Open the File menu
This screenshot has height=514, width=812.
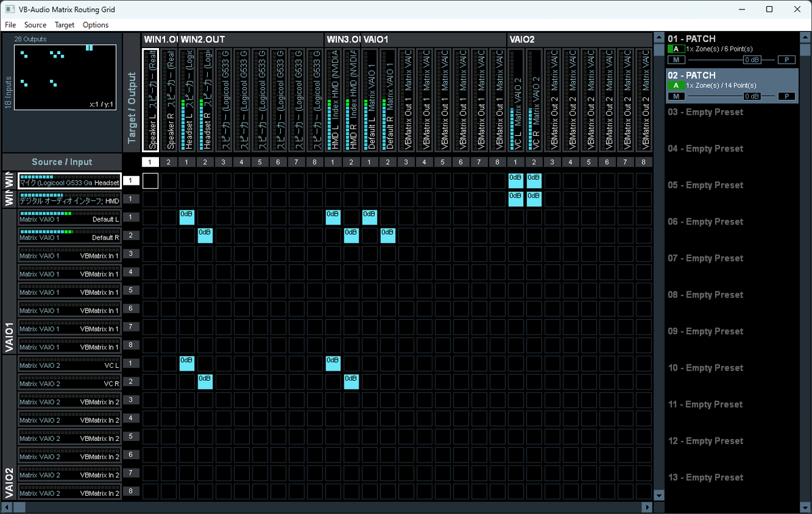[x=10, y=25]
